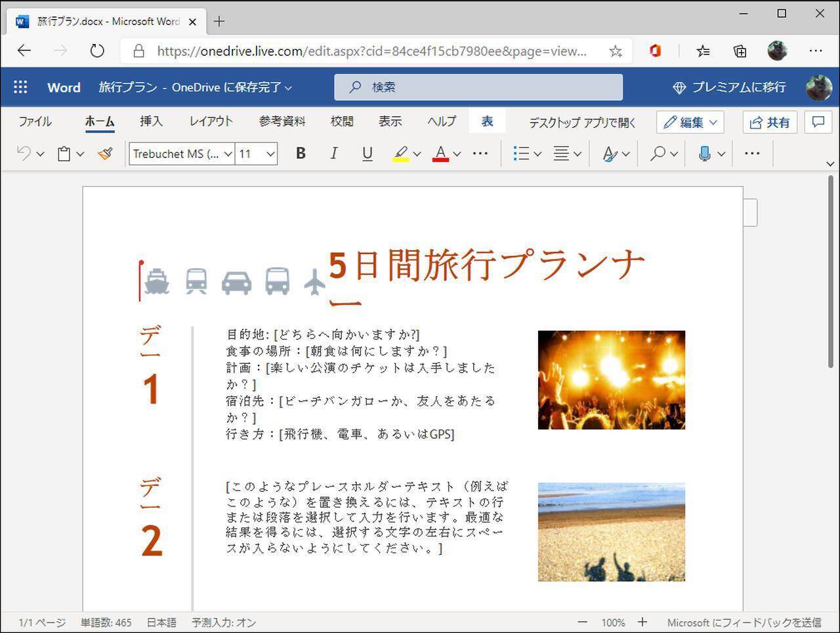Click デスクトップ アプリで開く
The height and width of the screenshot is (633, 840).
582,122
